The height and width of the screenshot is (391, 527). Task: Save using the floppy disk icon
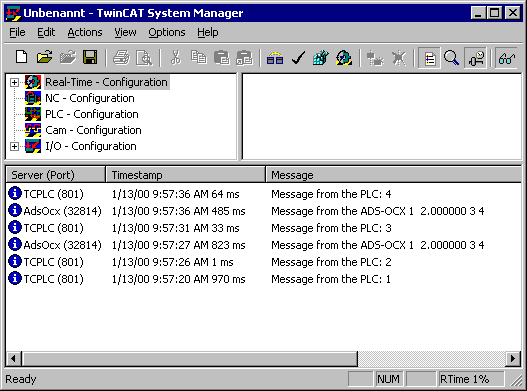point(90,57)
